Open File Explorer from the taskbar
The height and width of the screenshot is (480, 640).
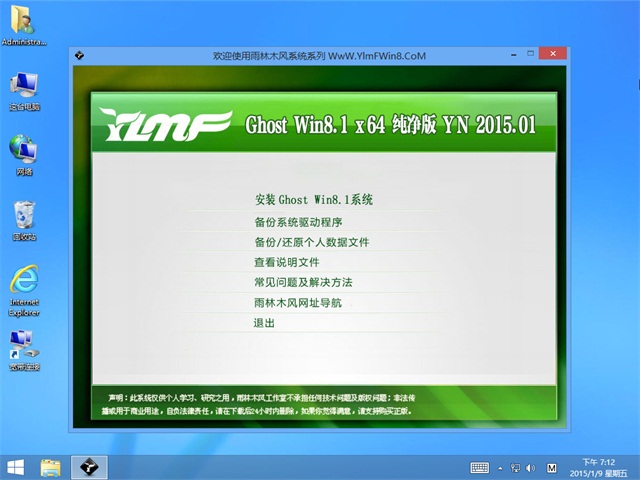(x=50, y=467)
